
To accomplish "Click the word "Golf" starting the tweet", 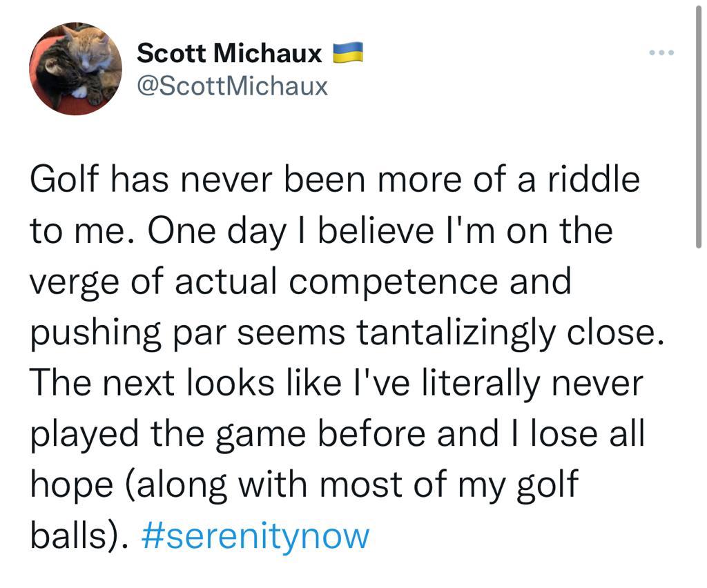I will coord(64,181).
